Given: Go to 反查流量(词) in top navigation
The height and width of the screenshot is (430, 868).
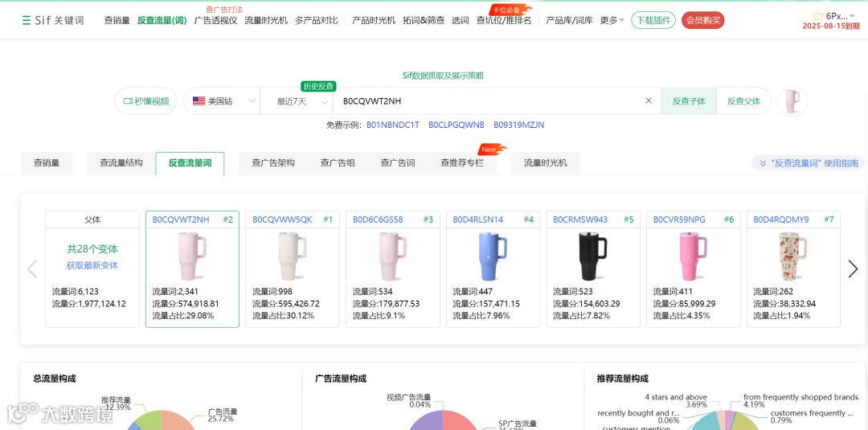Looking at the screenshot, I should (162, 20).
